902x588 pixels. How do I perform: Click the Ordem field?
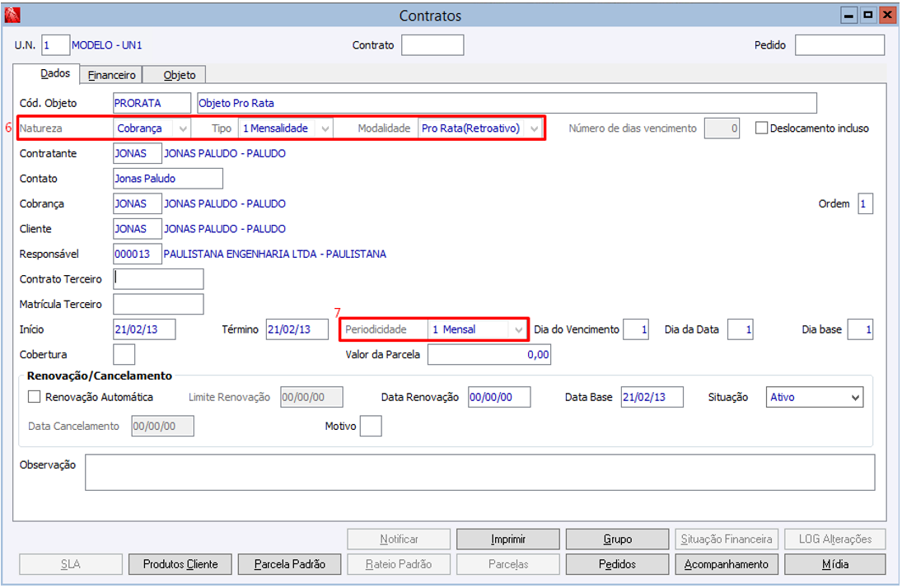click(x=865, y=203)
